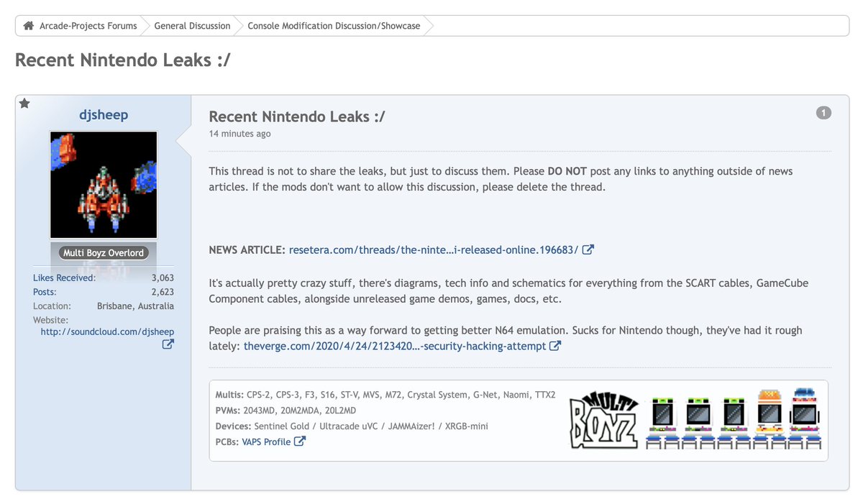Screen dimensions: 863x504
Task: Go to General Discussion breadcrumb
Action: pyautogui.click(x=192, y=26)
